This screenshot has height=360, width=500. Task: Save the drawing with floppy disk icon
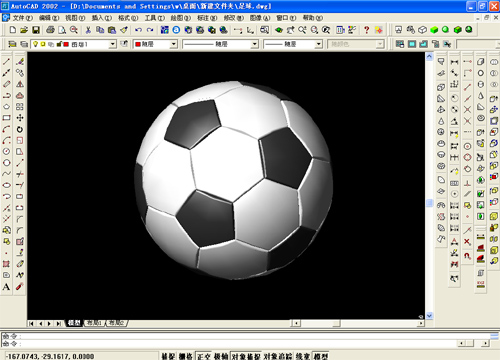tap(36, 30)
